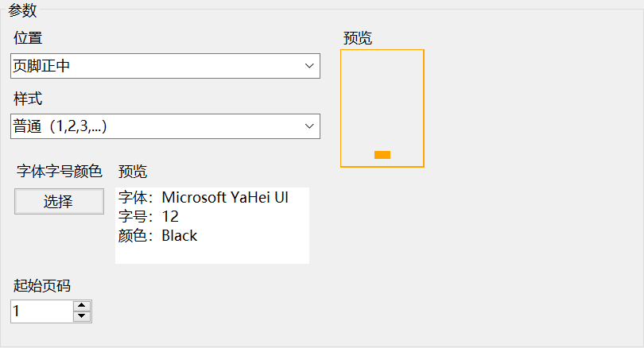Click the orange footer marker in preview

382,155
